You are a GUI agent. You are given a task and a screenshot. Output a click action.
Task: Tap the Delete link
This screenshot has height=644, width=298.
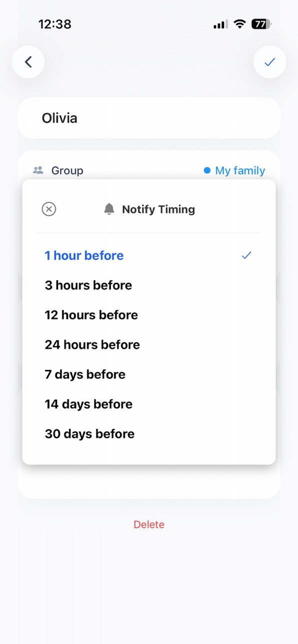(x=149, y=525)
